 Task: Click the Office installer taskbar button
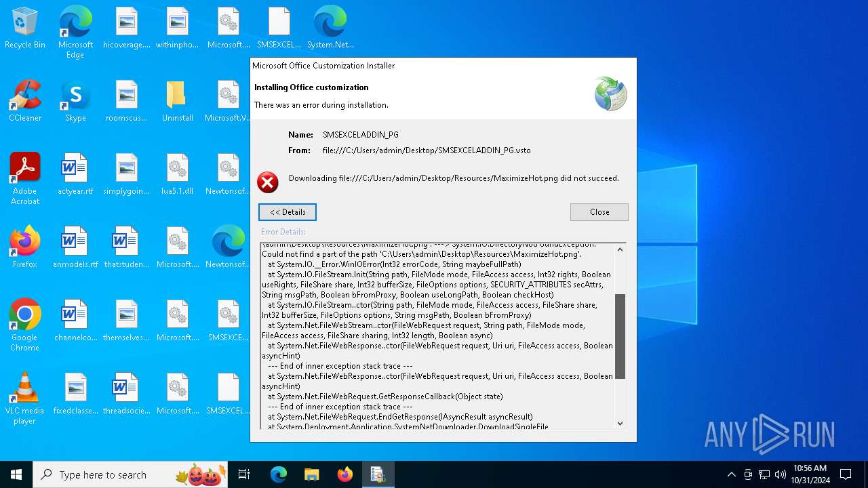[x=378, y=474]
